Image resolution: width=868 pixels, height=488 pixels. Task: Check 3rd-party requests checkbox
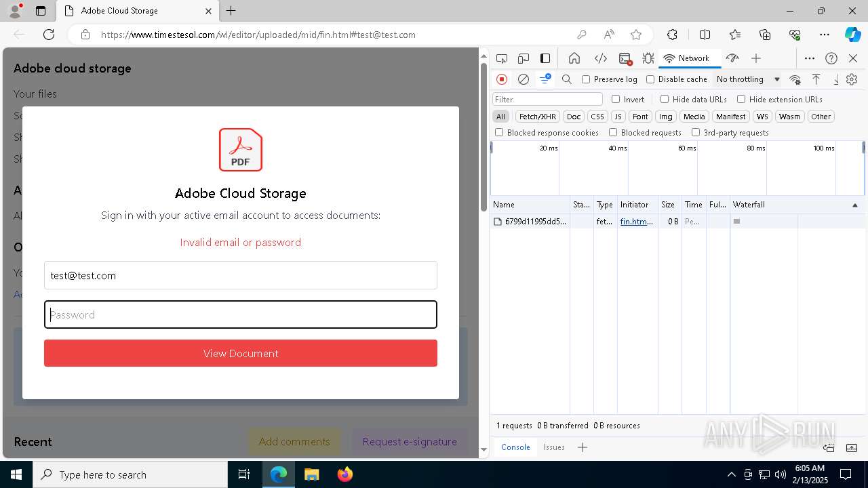[x=696, y=133]
